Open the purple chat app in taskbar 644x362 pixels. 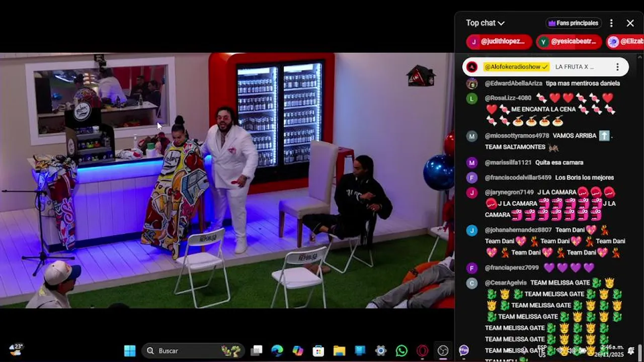pyautogui.click(x=464, y=350)
